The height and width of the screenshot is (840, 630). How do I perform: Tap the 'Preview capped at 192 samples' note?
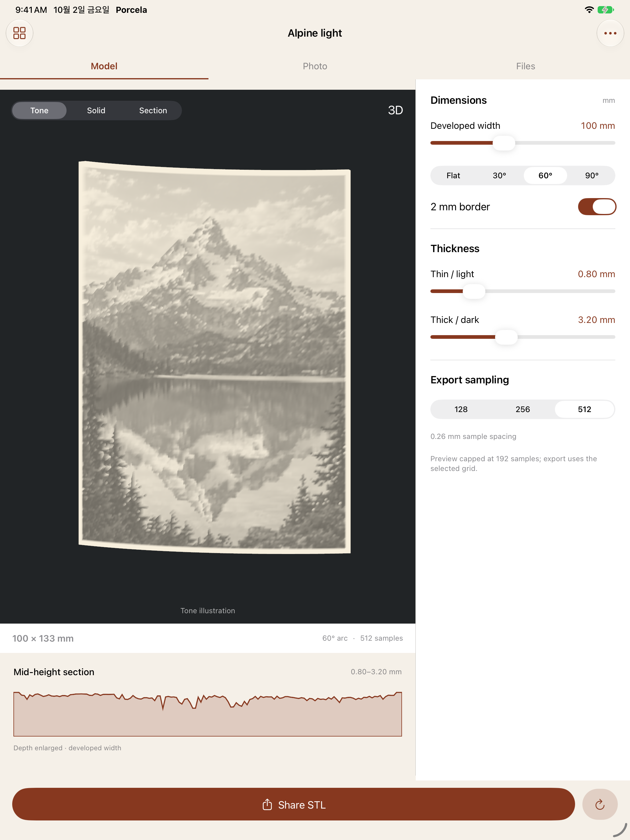(513, 463)
